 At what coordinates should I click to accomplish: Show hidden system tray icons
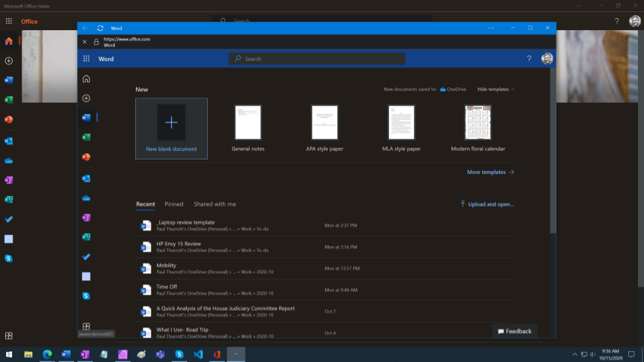[575, 354]
